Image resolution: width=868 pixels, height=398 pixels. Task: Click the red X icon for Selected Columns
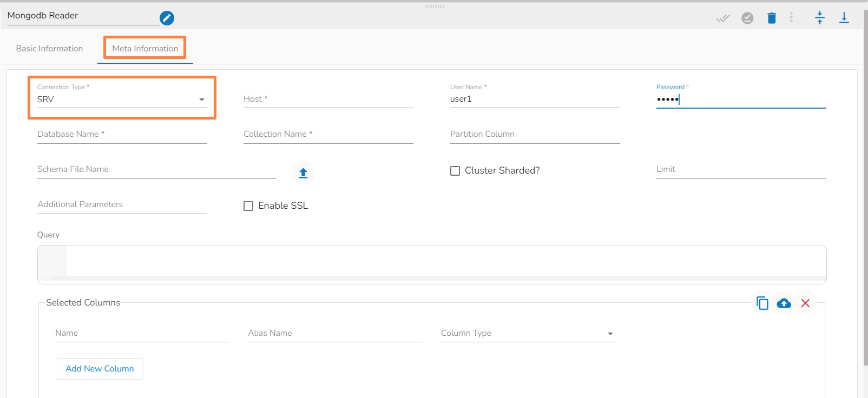pyautogui.click(x=805, y=303)
